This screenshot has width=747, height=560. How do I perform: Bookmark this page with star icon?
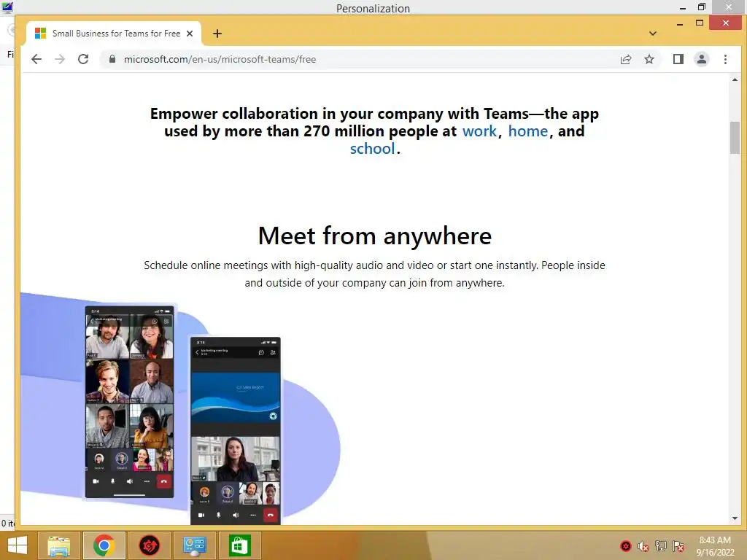(649, 59)
